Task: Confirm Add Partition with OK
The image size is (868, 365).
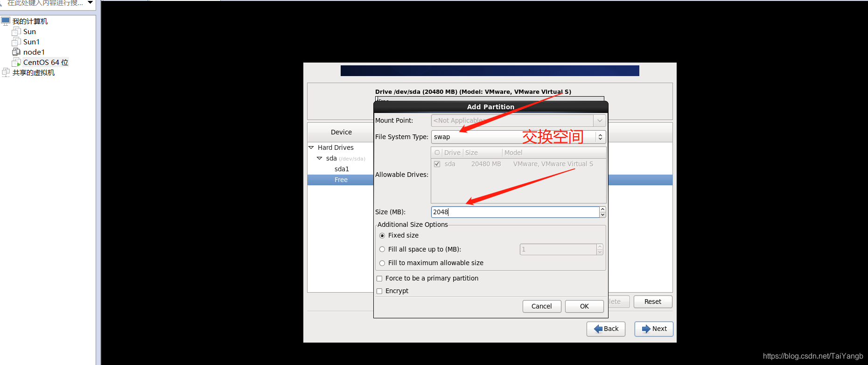Action: 584,306
